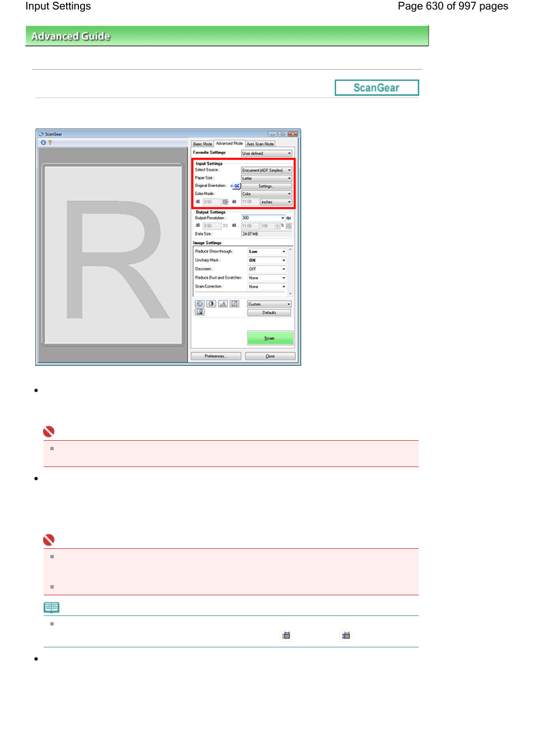Viewport: 534px width, 756px height.
Task: Click the input height icon
Action: point(234,202)
